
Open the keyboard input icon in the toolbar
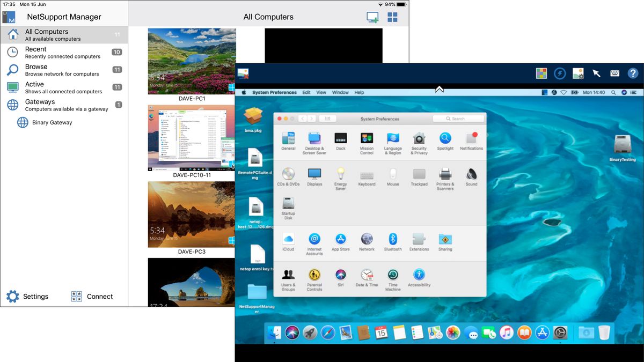(x=614, y=72)
